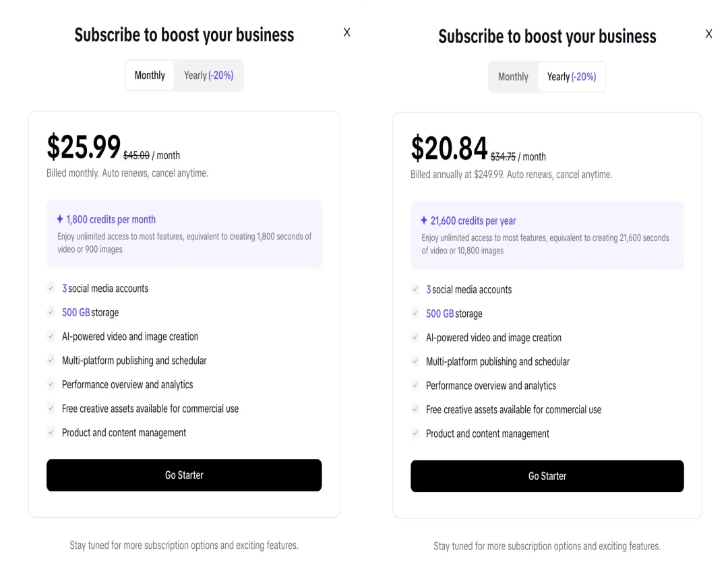This screenshot has width=728, height=569.
Task: Switch left panel to Yearly (-20%)
Action: pyautogui.click(x=208, y=76)
